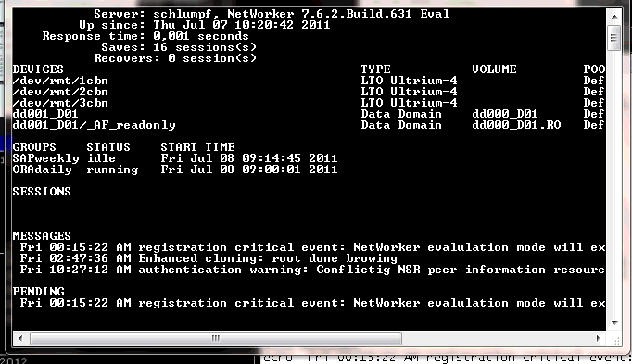
Task: Select device /dev/rmt/2cbn
Action: point(60,92)
